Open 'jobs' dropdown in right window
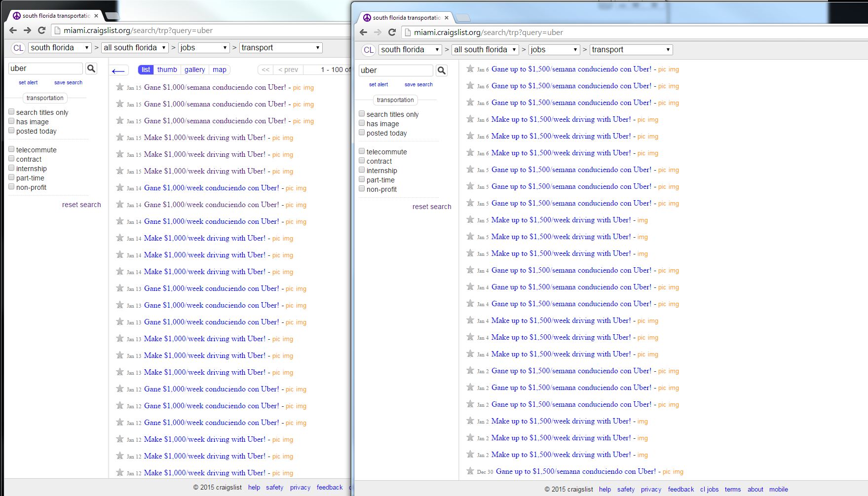Viewport: 868px width, 496px height. (554, 50)
